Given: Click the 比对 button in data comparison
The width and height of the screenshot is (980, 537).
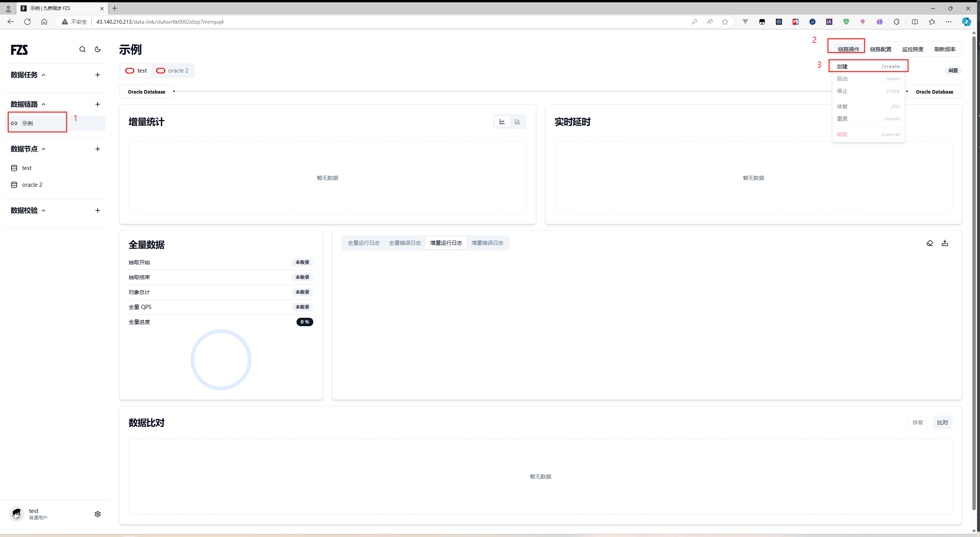Looking at the screenshot, I should click(x=942, y=422).
